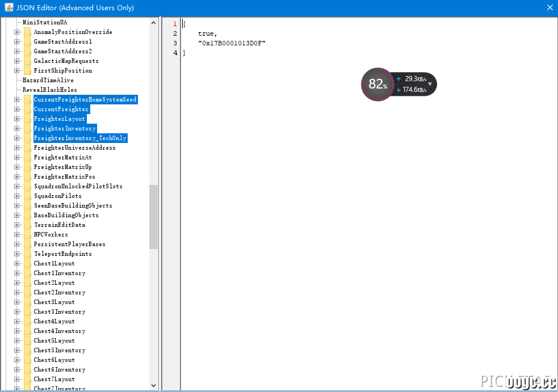
Task: Expand the FreighterInventory node
Action: coord(16,128)
